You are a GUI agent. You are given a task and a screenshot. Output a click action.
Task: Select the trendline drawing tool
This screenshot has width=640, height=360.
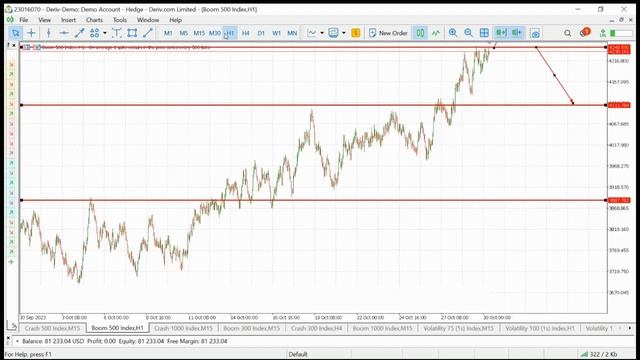coord(80,33)
